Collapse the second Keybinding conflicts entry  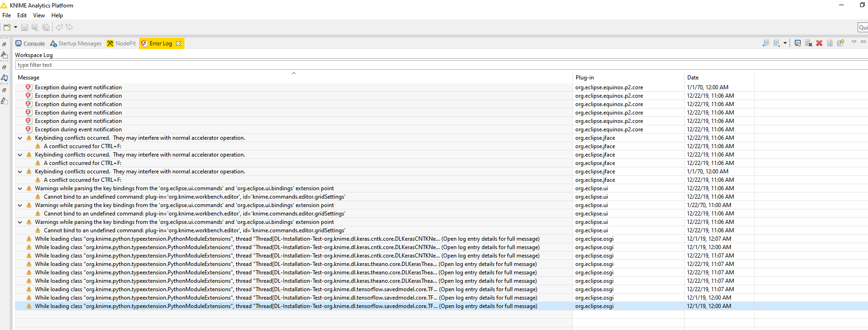pyautogui.click(x=20, y=155)
